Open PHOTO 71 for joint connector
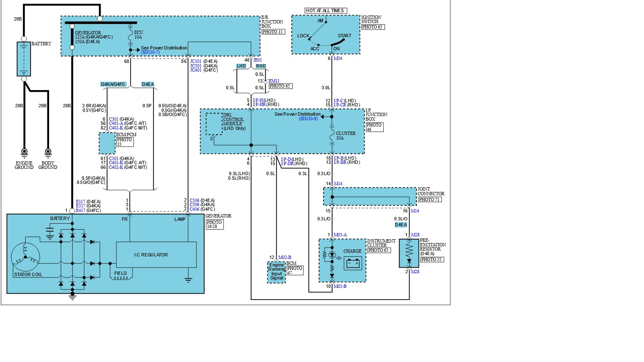Screen dimensions: 644x362 click(x=429, y=199)
